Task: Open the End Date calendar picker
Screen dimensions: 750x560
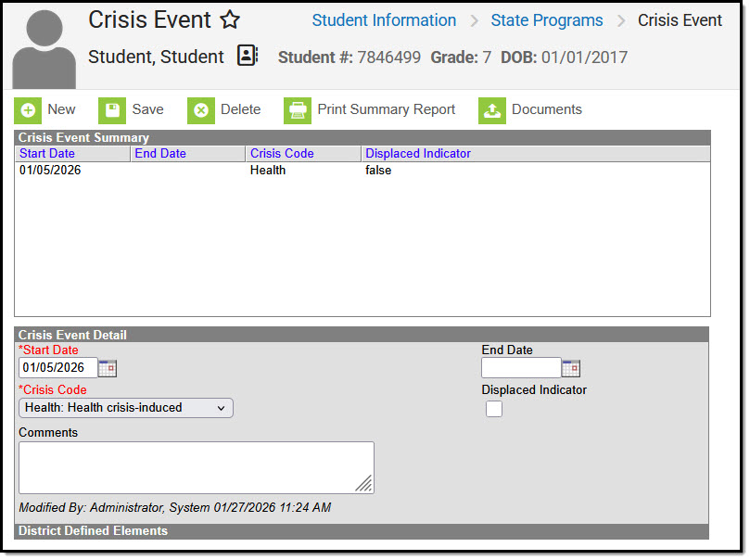Action: [x=571, y=369]
